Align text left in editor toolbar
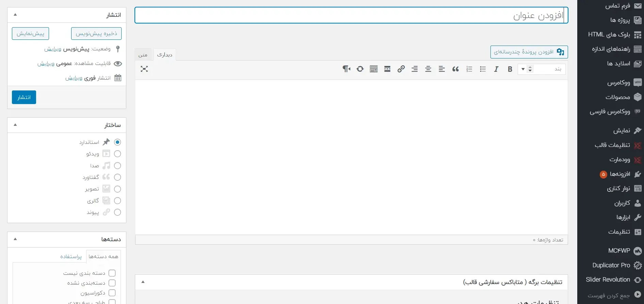This screenshot has height=304, width=644. tap(442, 69)
